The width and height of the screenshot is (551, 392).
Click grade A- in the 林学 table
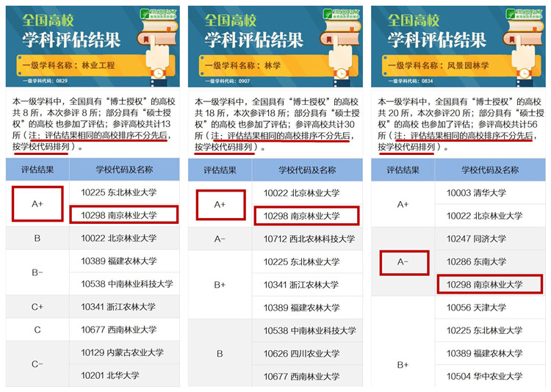point(220,239)
